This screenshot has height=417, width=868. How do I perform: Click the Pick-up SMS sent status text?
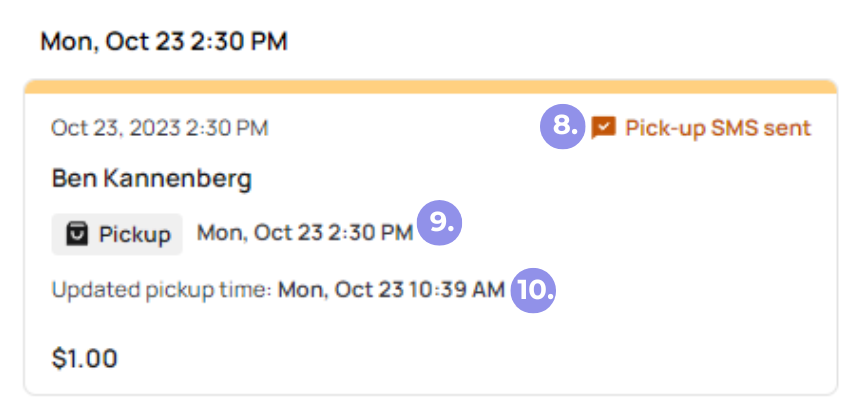click(x=718, y=128)
